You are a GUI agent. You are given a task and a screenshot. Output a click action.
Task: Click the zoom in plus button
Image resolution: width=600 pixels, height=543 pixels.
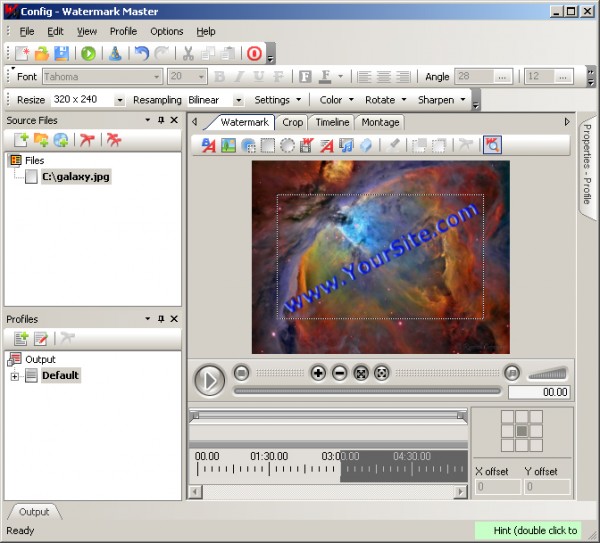click(x=318, y=373)
